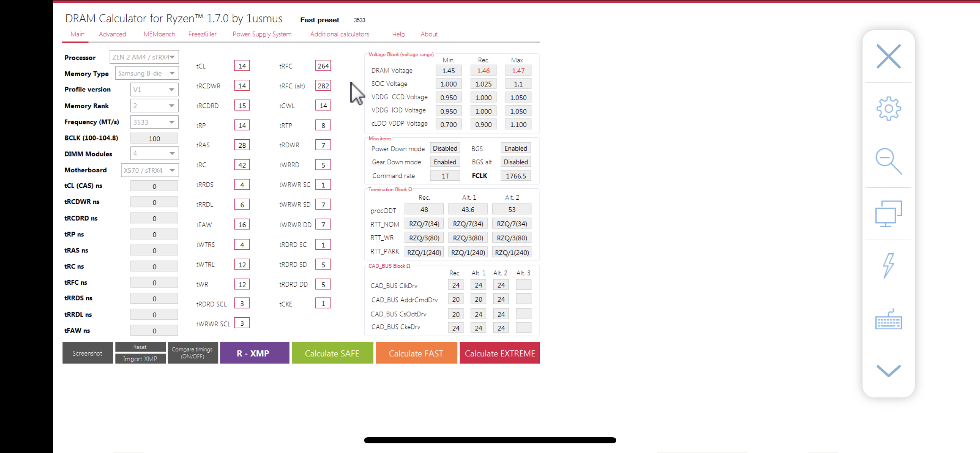
Task: Open the gear settings icon
Action: pos(888,109)
